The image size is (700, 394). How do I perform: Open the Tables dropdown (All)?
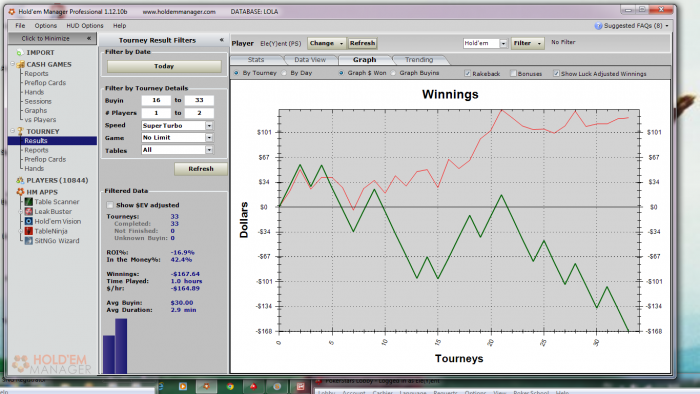[209, 150]
